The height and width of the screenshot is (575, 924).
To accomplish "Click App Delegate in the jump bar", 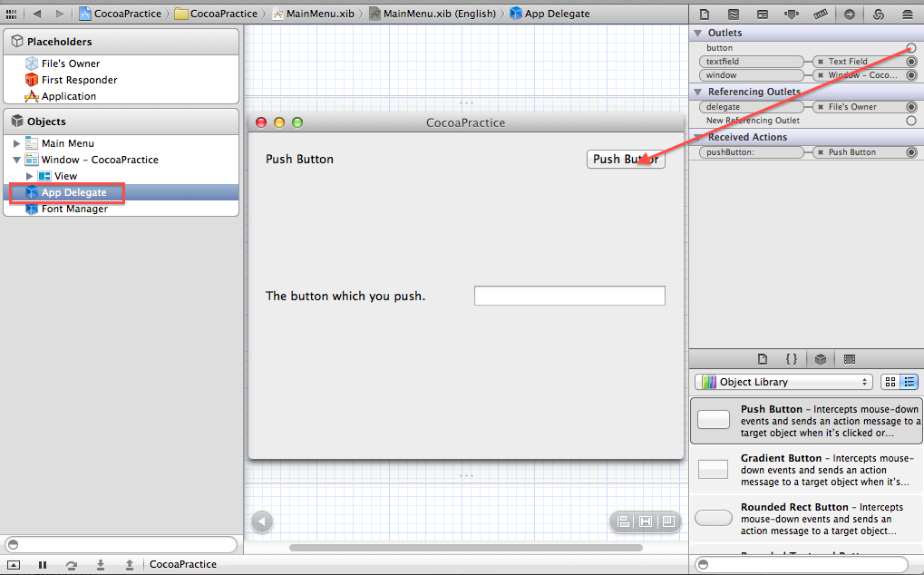I will (550, 14).
